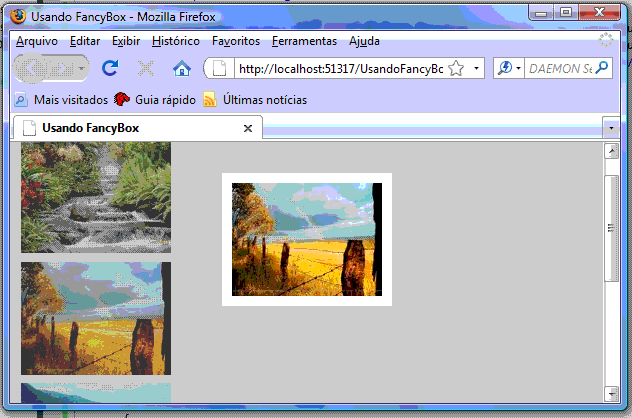
Task: Open the address bar history dropdown
Action: coord(476,69)
